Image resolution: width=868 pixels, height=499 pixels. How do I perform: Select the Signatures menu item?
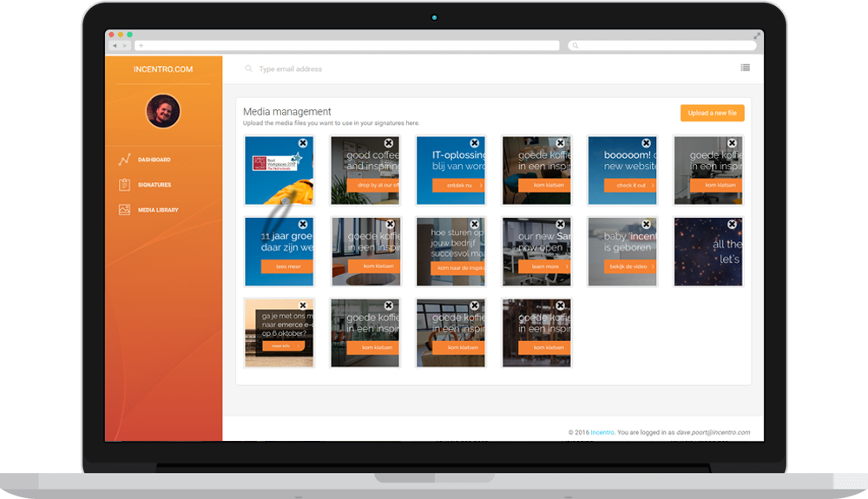(155, 185)
